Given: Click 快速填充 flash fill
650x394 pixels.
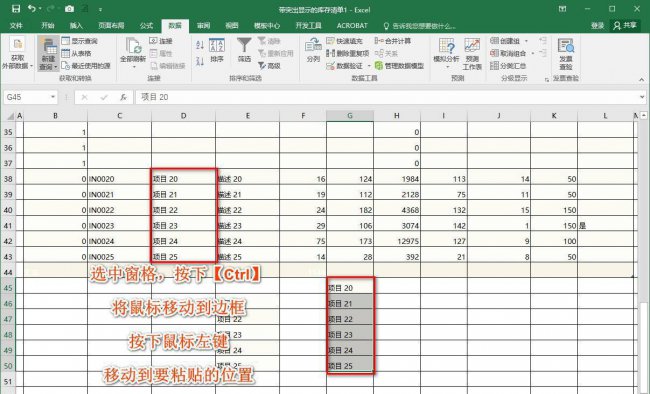Looking at the screenshot, I should click(x=344, y=41).
